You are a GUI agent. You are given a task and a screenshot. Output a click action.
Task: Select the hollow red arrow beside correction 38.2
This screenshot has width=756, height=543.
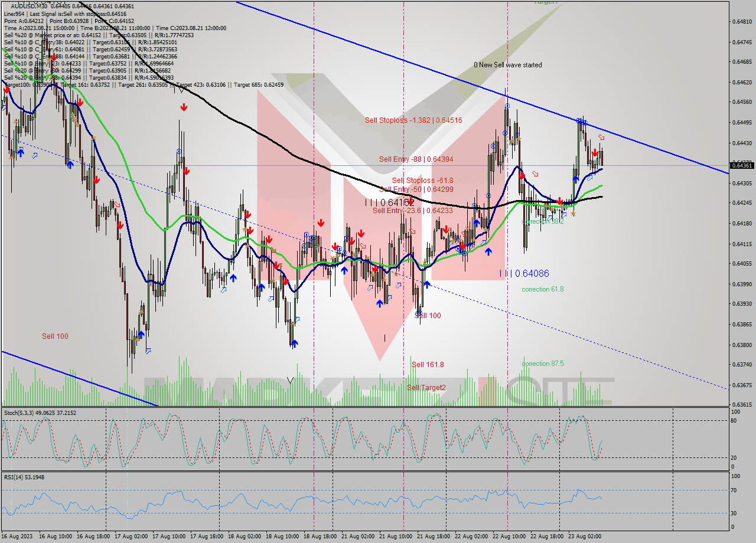535,174
